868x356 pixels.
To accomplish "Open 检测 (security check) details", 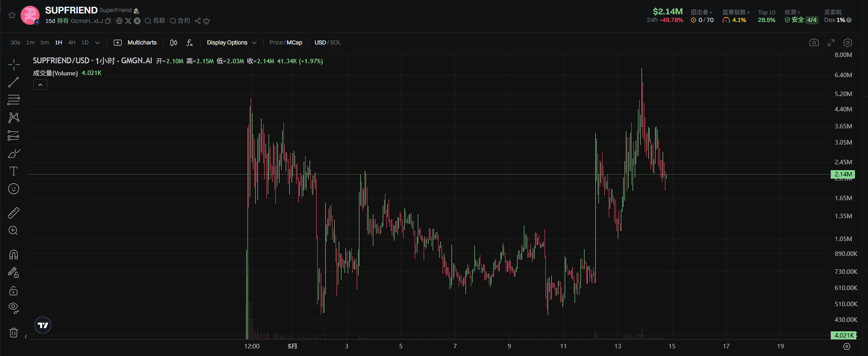I will pos(793,12).
